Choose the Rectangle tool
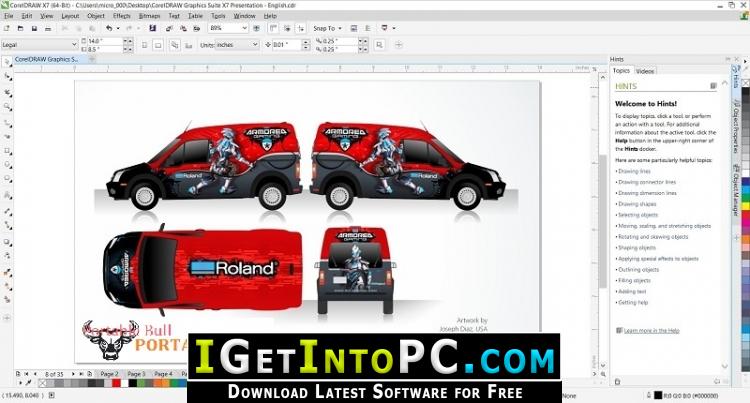 click(x=8, y=149)
